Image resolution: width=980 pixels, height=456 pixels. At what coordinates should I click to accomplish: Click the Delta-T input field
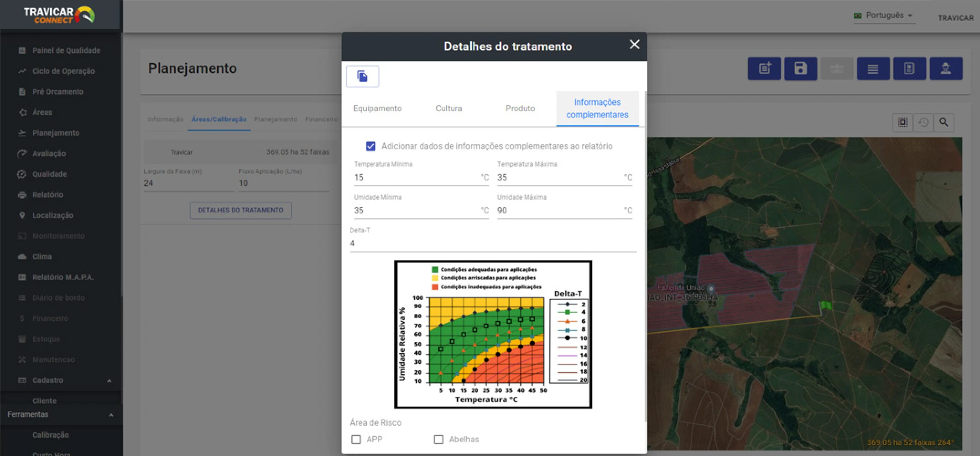(x=493, y=244)
